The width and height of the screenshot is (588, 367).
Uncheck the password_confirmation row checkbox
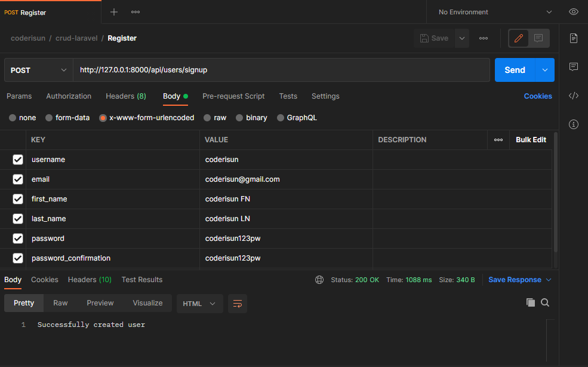click(x=18, y=258)
